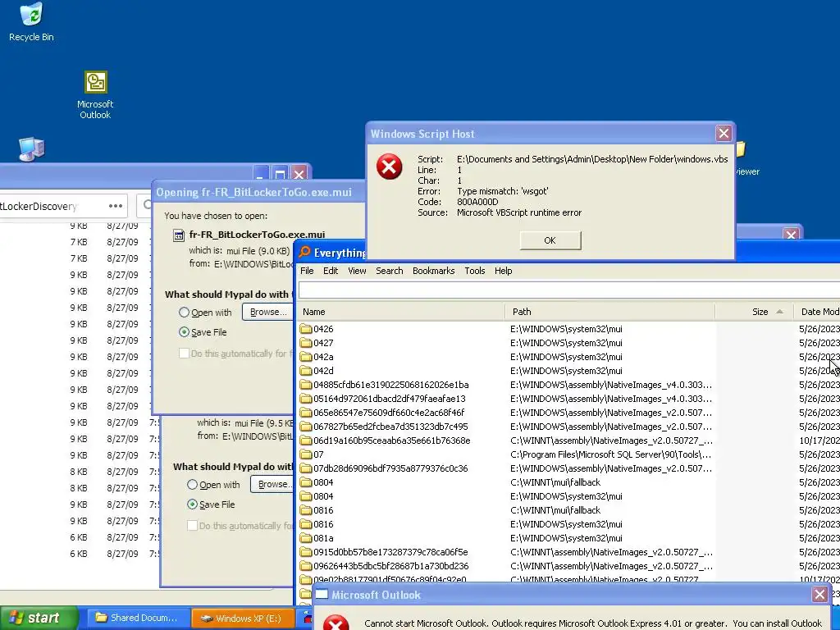Tick Do this automatically in front Opening dialog
This screenshot has height=630, width=840.
coord(185,354)
